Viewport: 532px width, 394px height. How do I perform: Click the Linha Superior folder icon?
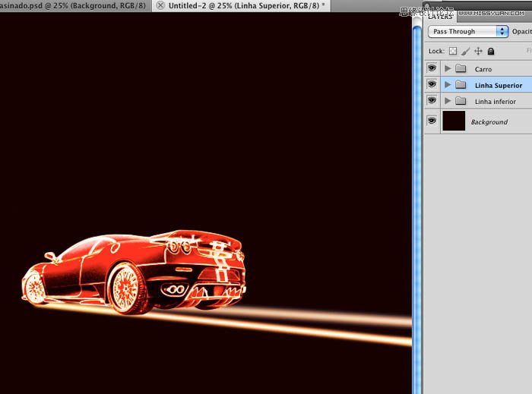(x=461, y=85)
